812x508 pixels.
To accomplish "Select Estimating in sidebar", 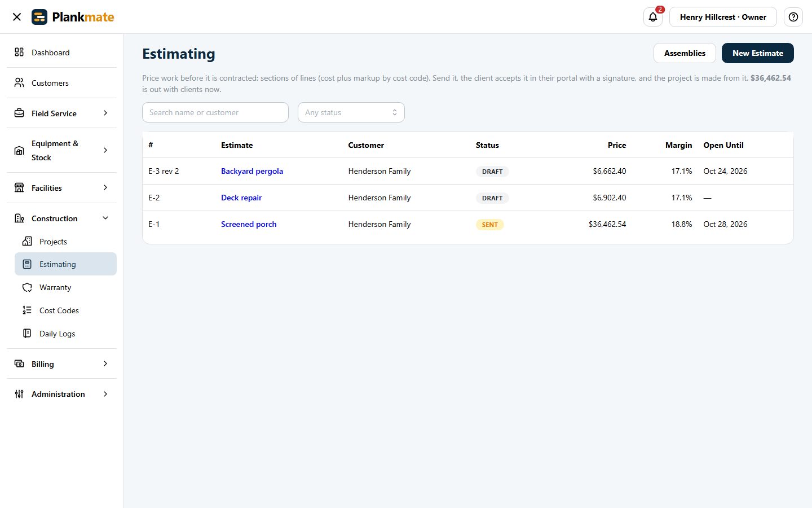I will tap(65, 264).
